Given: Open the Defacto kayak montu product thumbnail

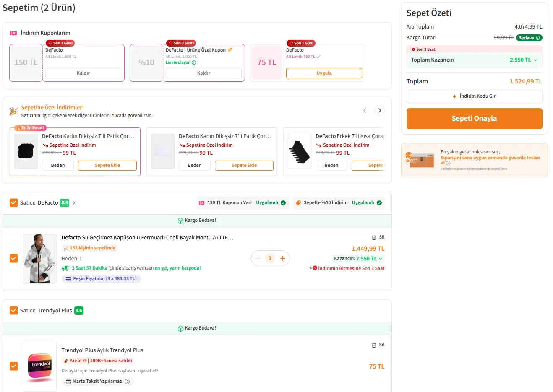Looking at the screenshot, I should 40,259.
